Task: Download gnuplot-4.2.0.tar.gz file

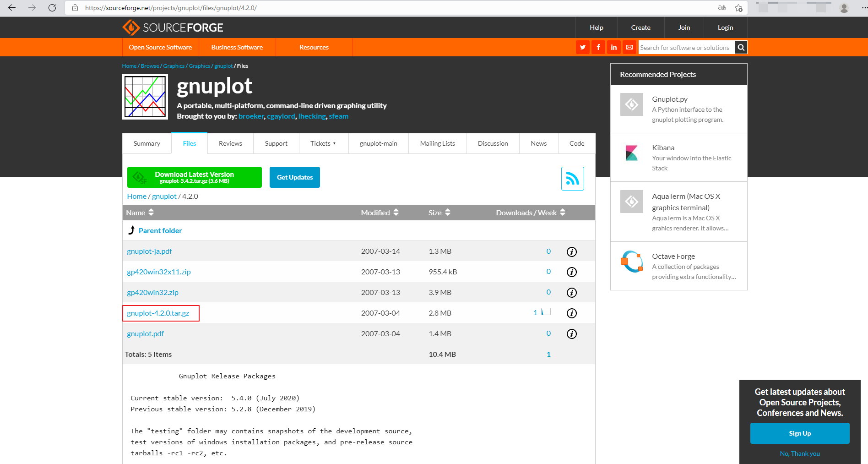Action: (x=158, y=313)
